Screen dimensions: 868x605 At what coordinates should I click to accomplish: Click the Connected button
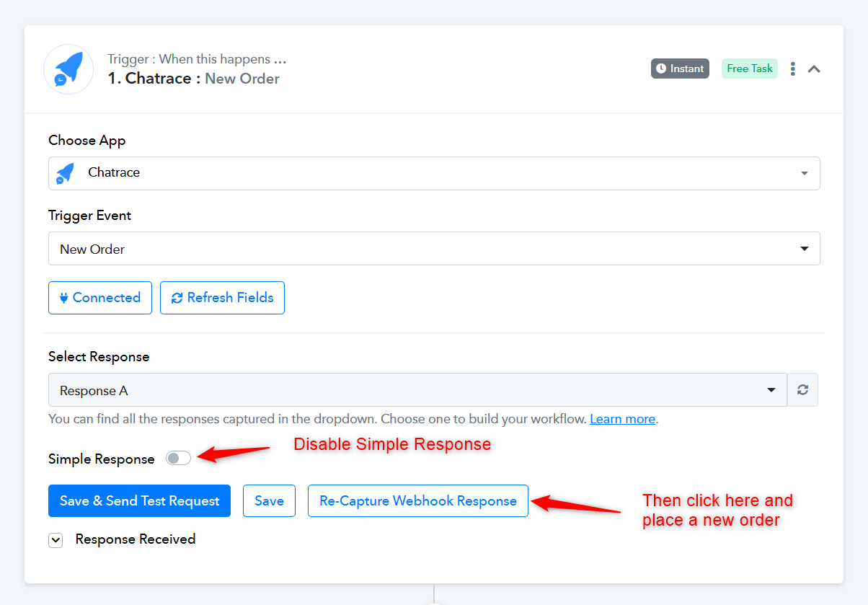coord(100,298)
